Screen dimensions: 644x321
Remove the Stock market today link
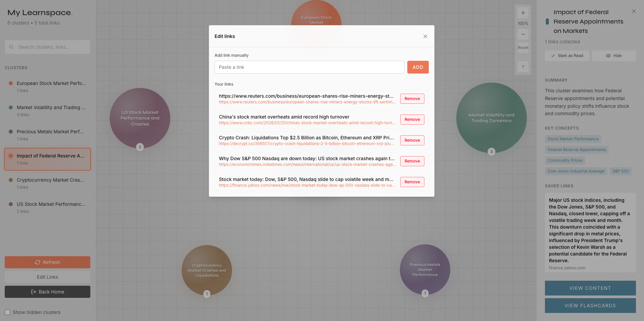(x=412, y=182)
